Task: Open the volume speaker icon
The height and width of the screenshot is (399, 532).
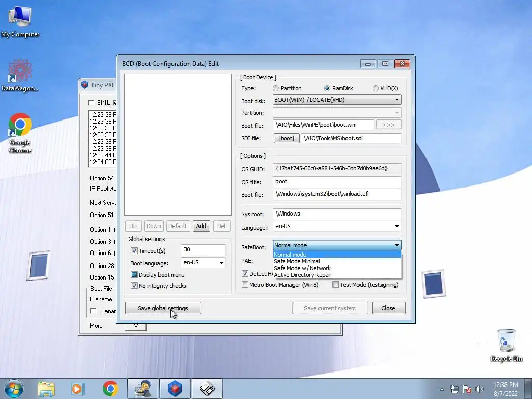Action: 479,389
